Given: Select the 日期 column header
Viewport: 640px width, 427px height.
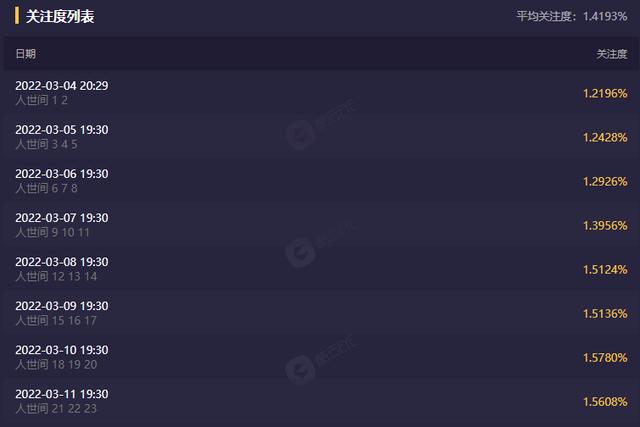Looking at the screenshot, I should [25, 54].
